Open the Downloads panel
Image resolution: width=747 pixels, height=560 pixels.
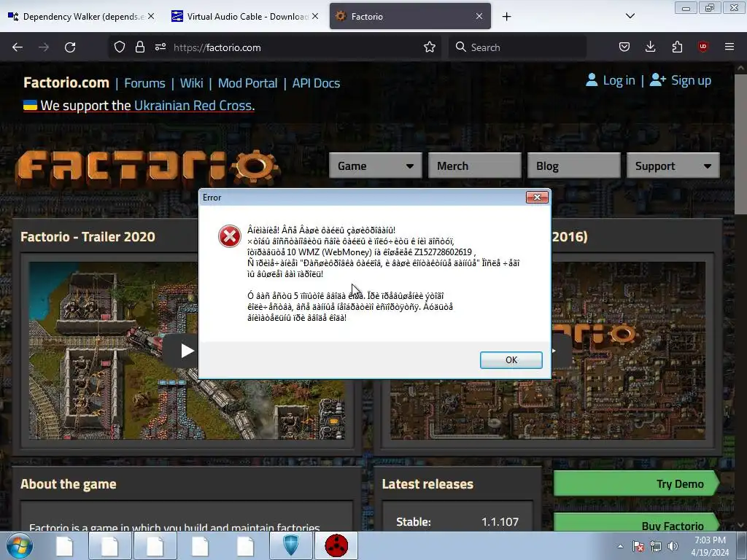click(x=650, y=47)
